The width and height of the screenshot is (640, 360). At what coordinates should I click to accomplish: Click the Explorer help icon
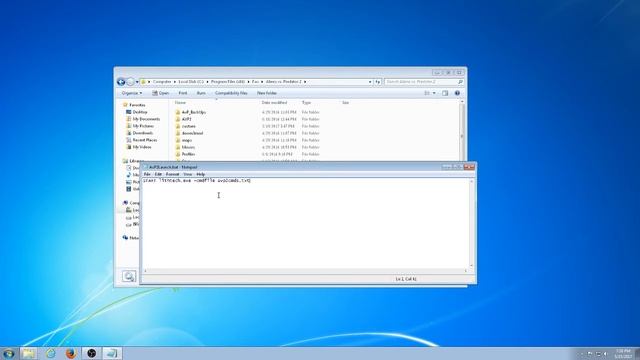click(x=457, y=93)
